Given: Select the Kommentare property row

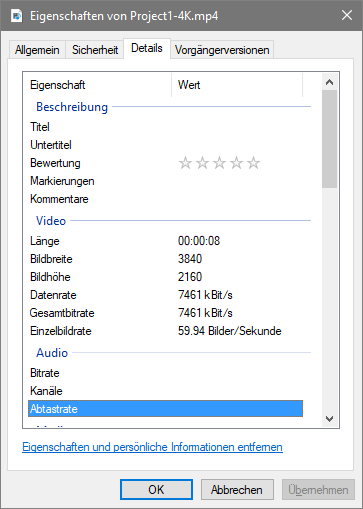Looking at the screenshot, I should pos(165,199).
